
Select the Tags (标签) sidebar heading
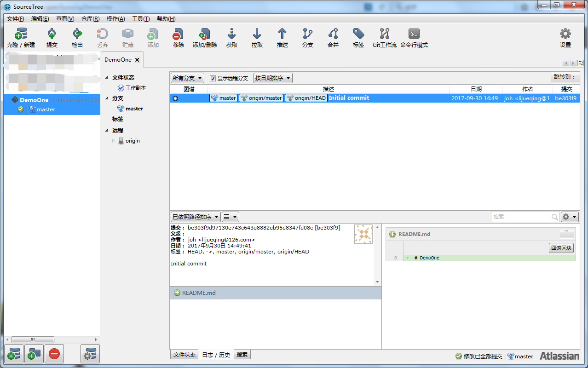pyautogui.click(x=117, y=119)
